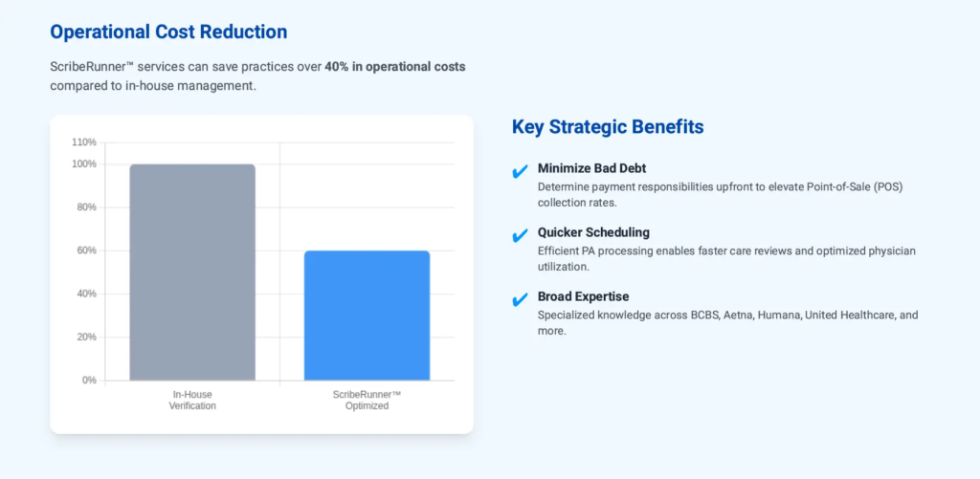
Task: Click the Key Strategic Benefits heading
Action: click(608, 127)
